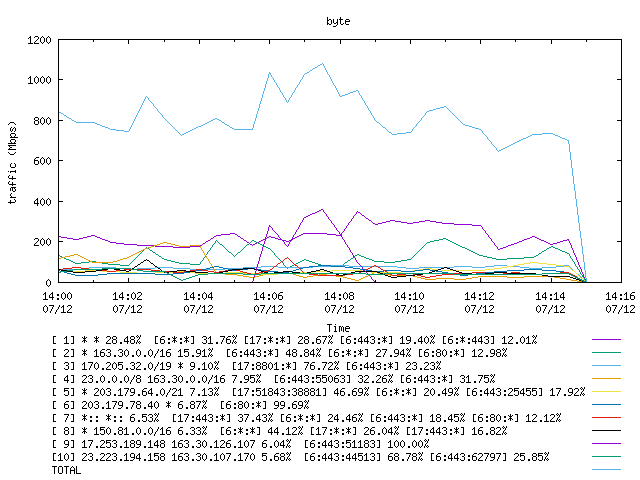The height and width of the screenshot is (480, 640).
Task: Click the y-axis tick value 1200
Action: [x=39, y=40]
